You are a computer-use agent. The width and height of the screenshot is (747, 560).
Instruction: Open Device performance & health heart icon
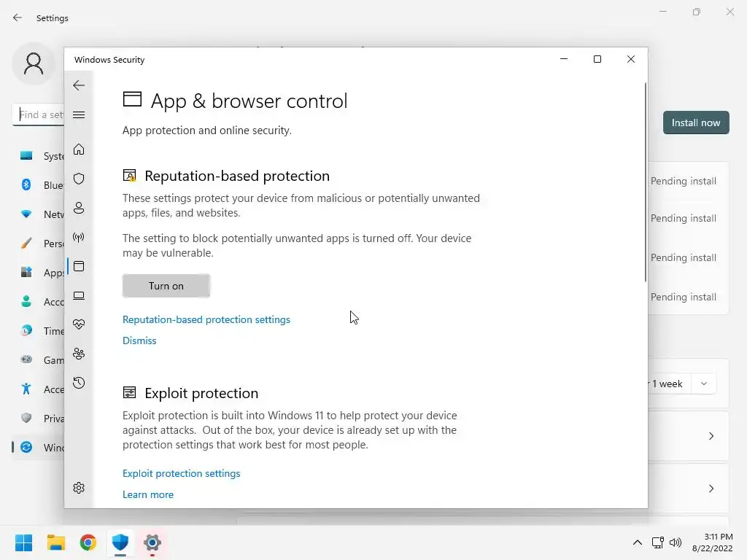point(79,324)
